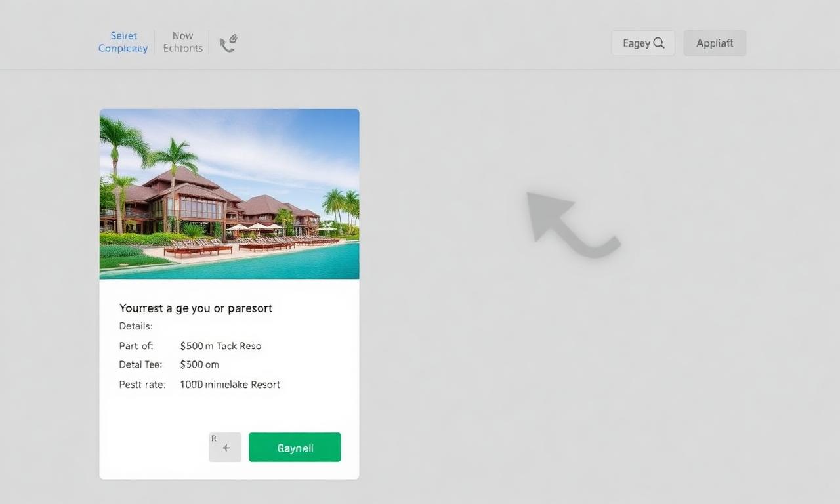Click the phone call icon in header

coord(228,43)
